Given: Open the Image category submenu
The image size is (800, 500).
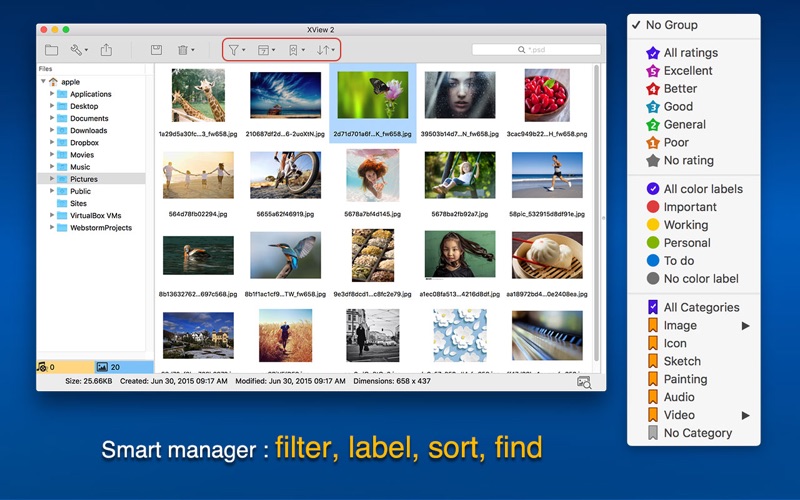Looking at the screenshot, I should tap(693, 326).
